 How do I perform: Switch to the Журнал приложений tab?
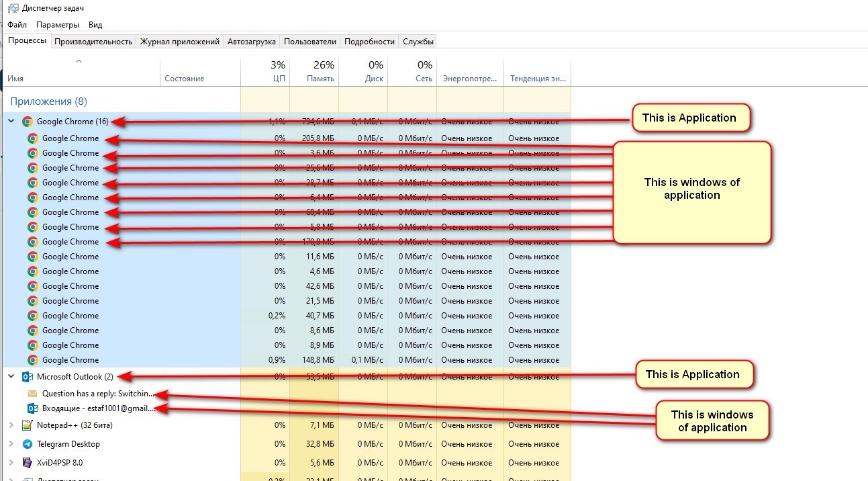(179, 42)
